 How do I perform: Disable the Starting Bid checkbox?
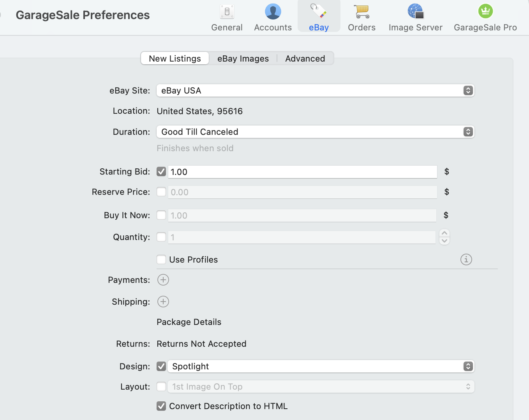pos(161,172)
